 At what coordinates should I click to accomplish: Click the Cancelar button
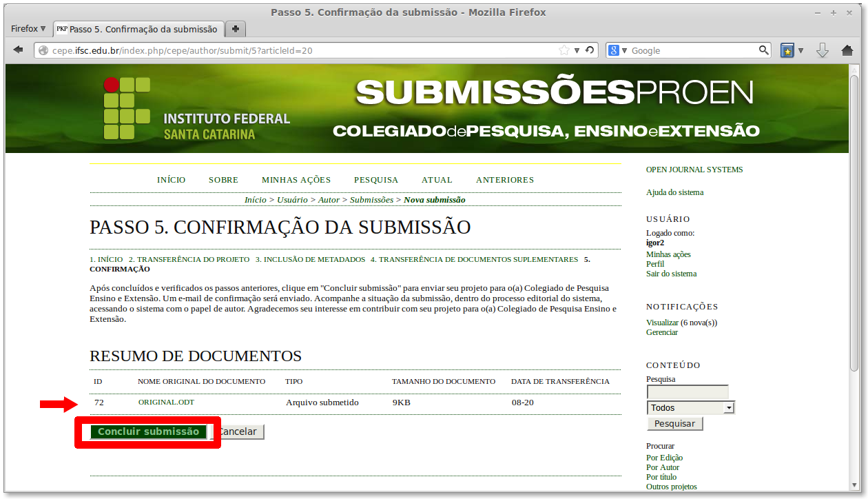click(x=240, y=431)
